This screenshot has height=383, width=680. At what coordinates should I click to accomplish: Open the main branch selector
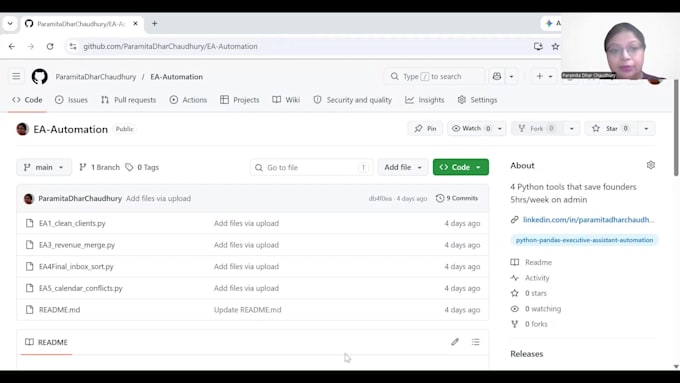[x=44, y=167]
